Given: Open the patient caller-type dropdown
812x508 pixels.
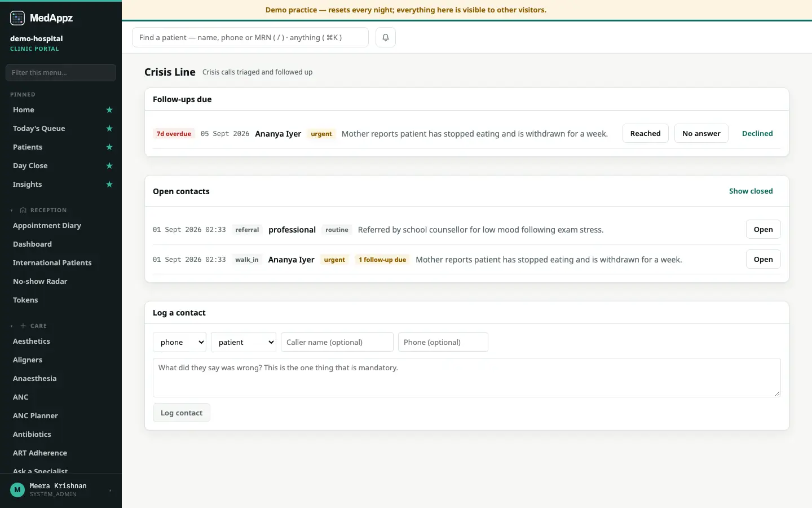Looking at the screenshot, I should click(x=244, y=342).
